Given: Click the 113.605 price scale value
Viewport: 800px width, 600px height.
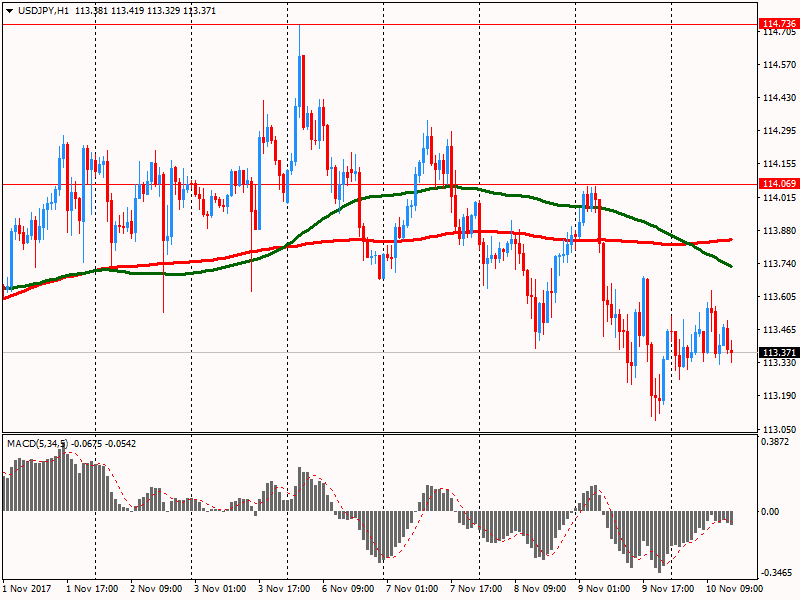Looking at the screenshot, I should point(779,296).
